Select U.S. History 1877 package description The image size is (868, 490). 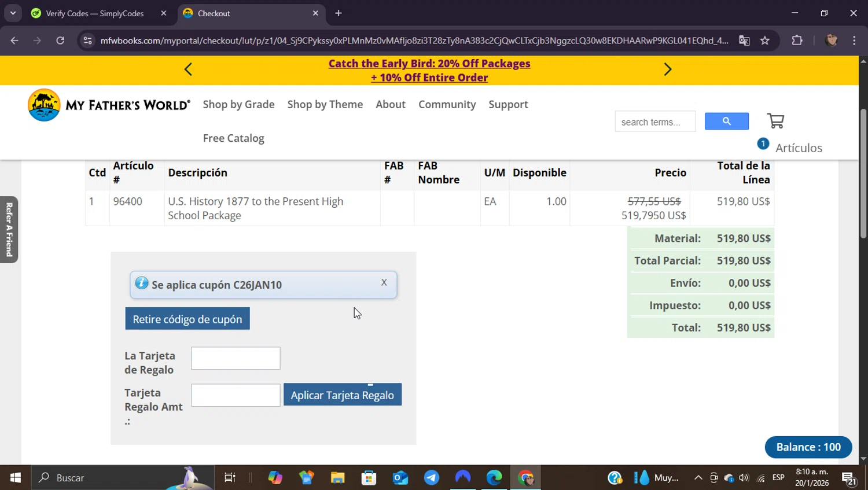[256, 208]
